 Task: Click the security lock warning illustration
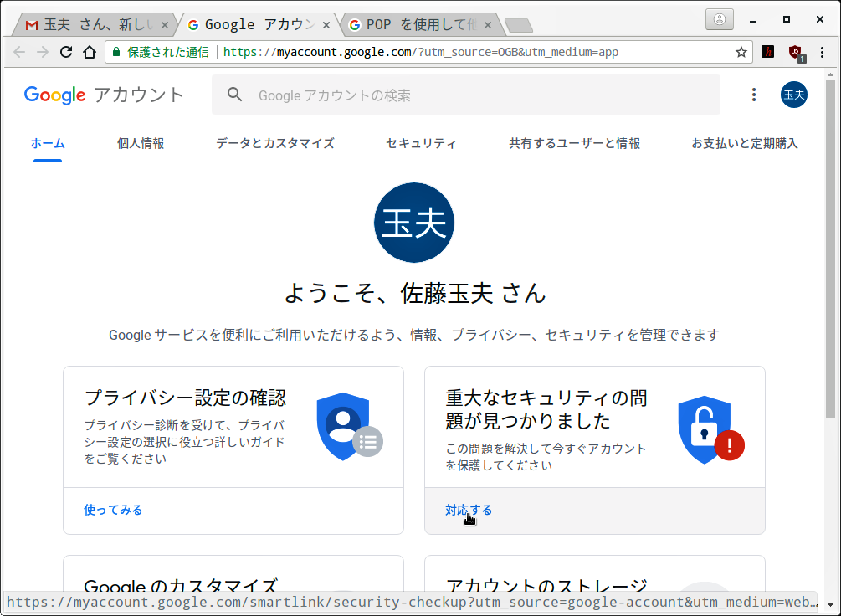[710, 429]
